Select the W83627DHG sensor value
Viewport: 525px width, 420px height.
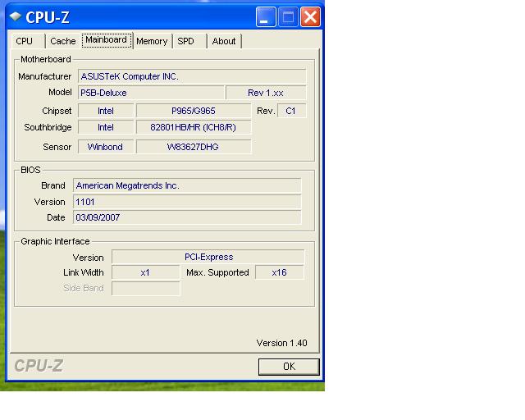coord(194,147)
